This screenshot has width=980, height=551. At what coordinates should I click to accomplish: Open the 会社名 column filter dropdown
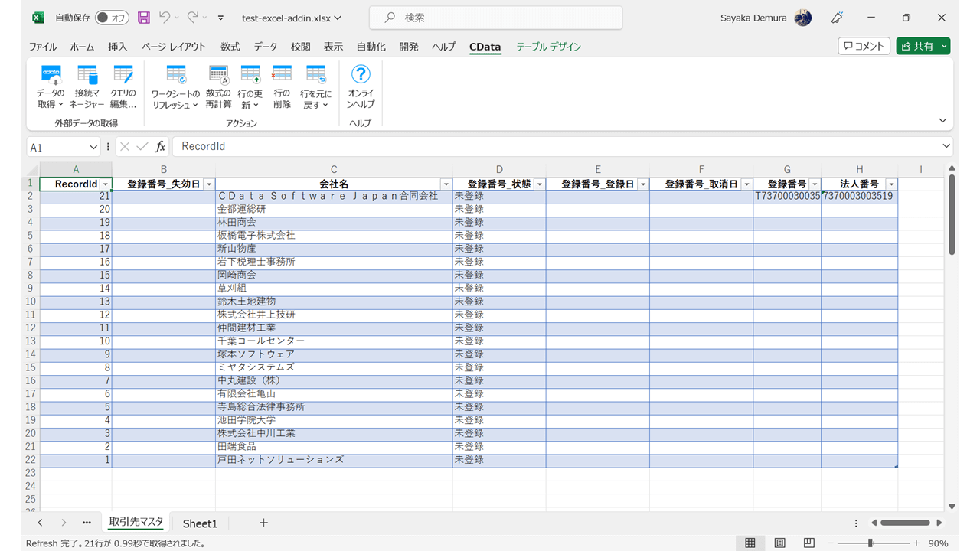(x=446, y=184)
